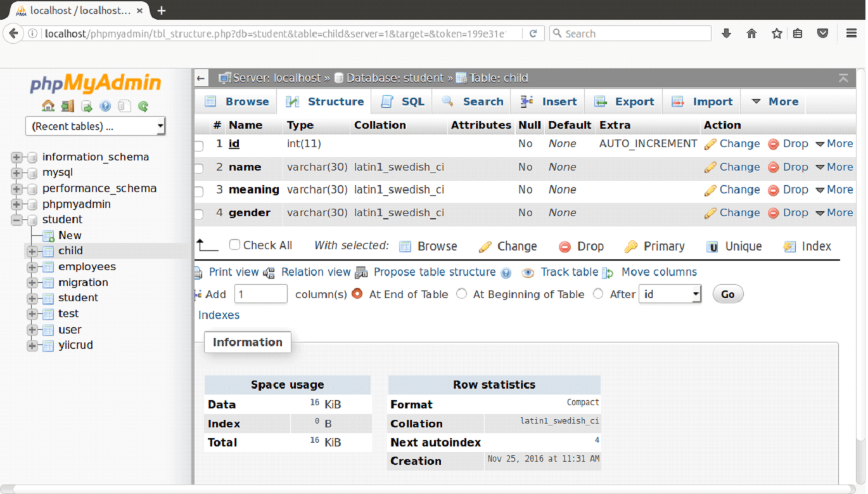Click the Print view link
Viewport: 868px width, 494px height.
pyautogui.click(x=234, y=272)
